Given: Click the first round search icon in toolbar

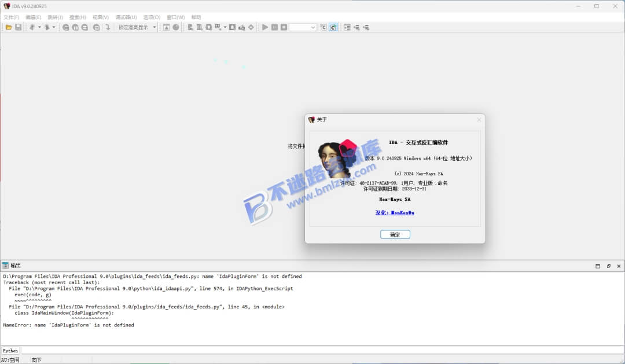Looking at the screenshot, I should (66, 28).
